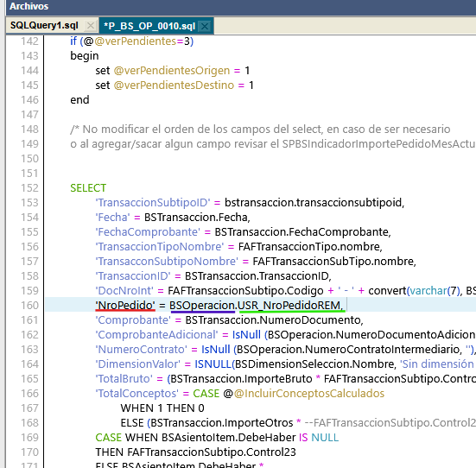Click the 'FechaComprobante' alias
Image resolution: width=476 pixels, height=468 pixels.
148,232
